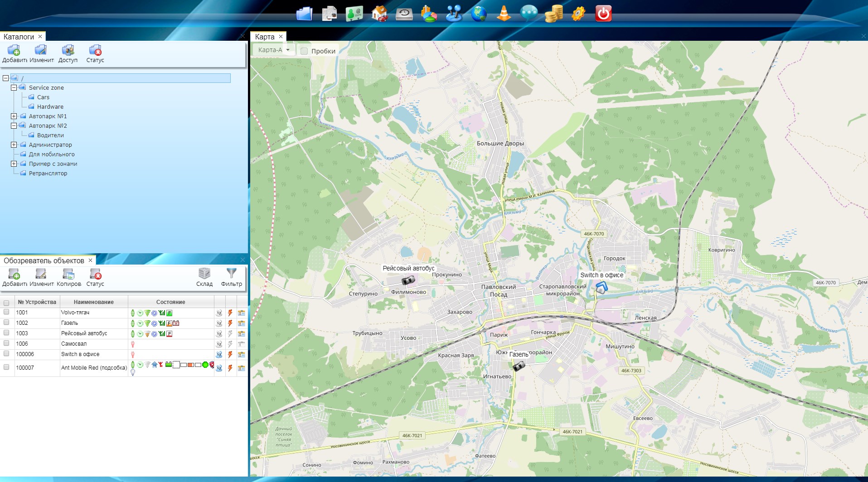Click the traffic cone icon
The image size is (868, 482).
pyautogui.click(x=504, y=14)
